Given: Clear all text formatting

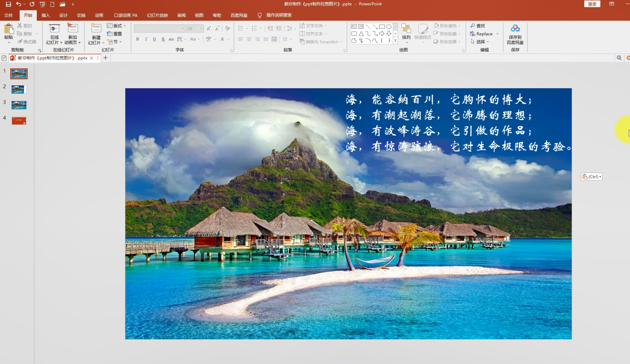Looking at the screenshot, I should point(228,28).
